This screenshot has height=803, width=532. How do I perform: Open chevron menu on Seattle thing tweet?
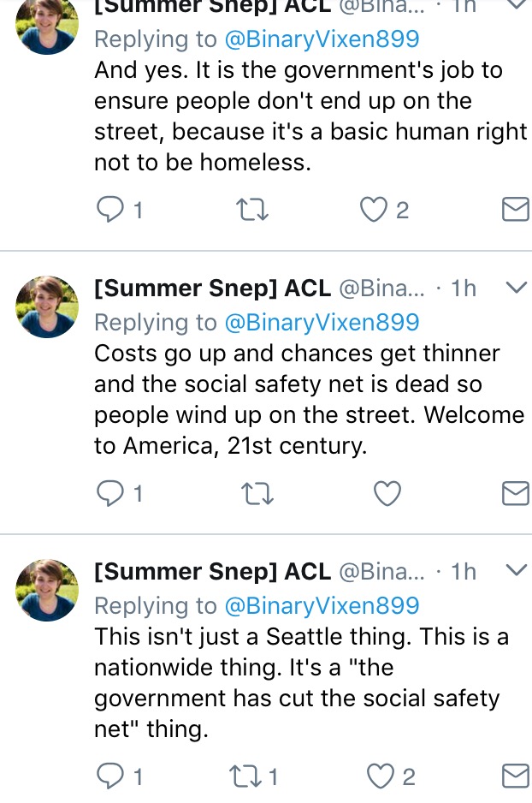pyautogui.click(x=516, y=570)
